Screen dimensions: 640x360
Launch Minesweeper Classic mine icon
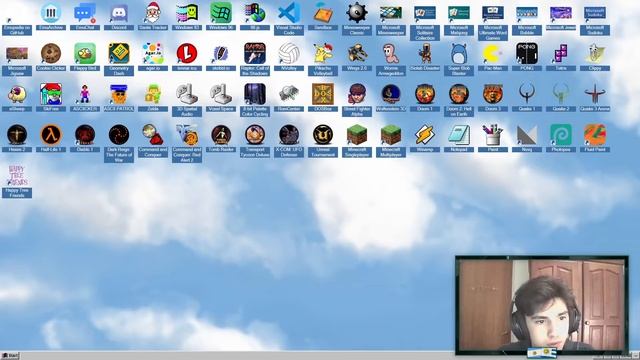point(357,13)
